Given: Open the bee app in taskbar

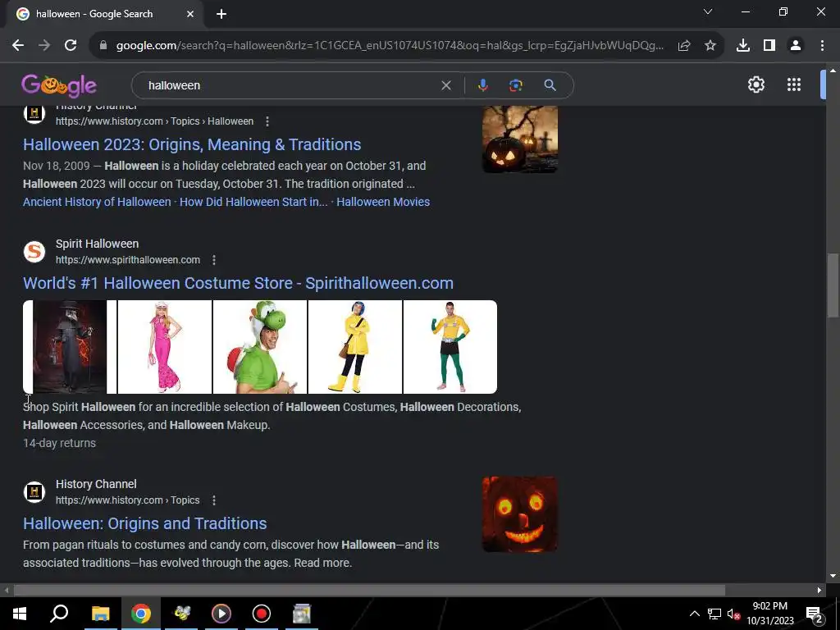Looking at the screenshot, I should (x=181, y=614).
